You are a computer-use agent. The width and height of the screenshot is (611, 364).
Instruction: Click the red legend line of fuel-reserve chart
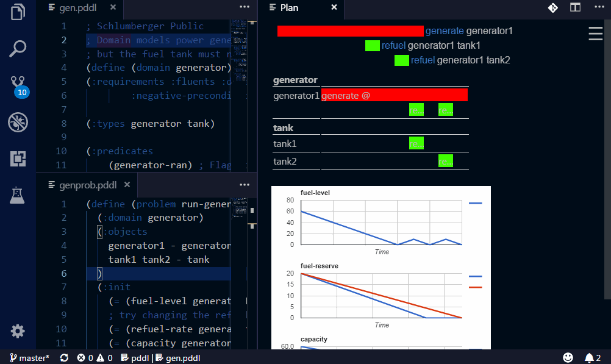[x=476, y=287]
